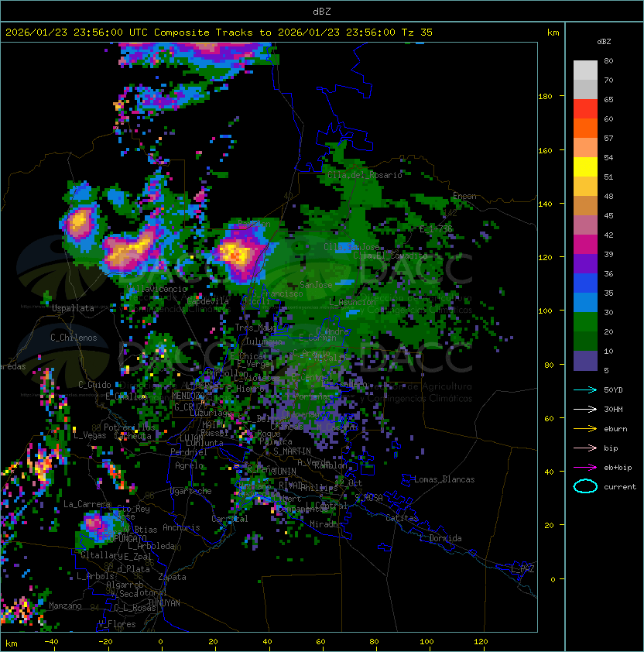The height and width of the screenshot is (652, 644).
Task: Click the 'Encon' map label
Action: 464,196
